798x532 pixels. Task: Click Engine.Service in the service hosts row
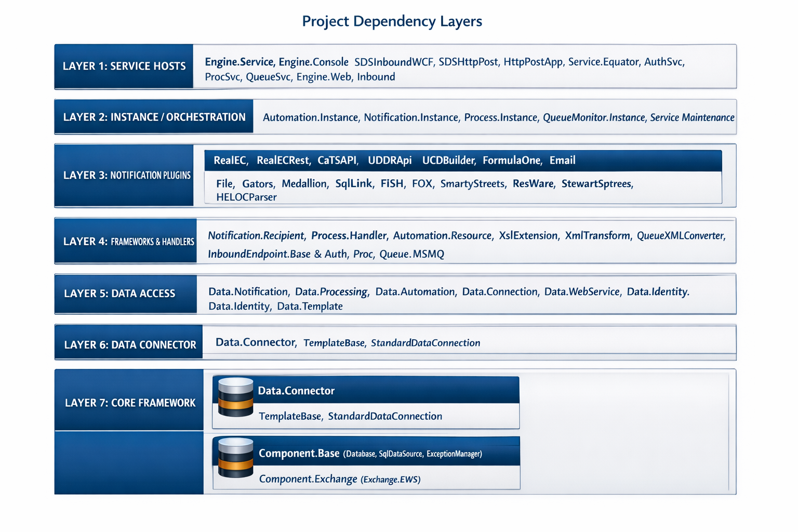pos(239,62)
